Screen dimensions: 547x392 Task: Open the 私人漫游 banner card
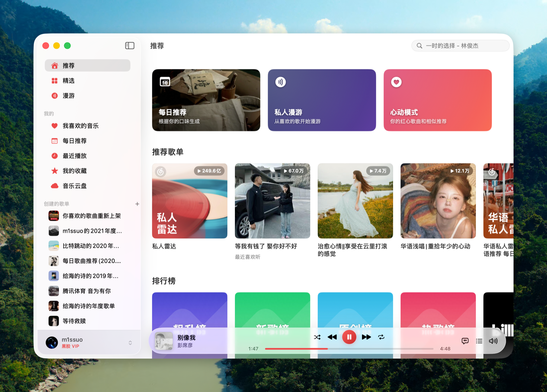322,100
